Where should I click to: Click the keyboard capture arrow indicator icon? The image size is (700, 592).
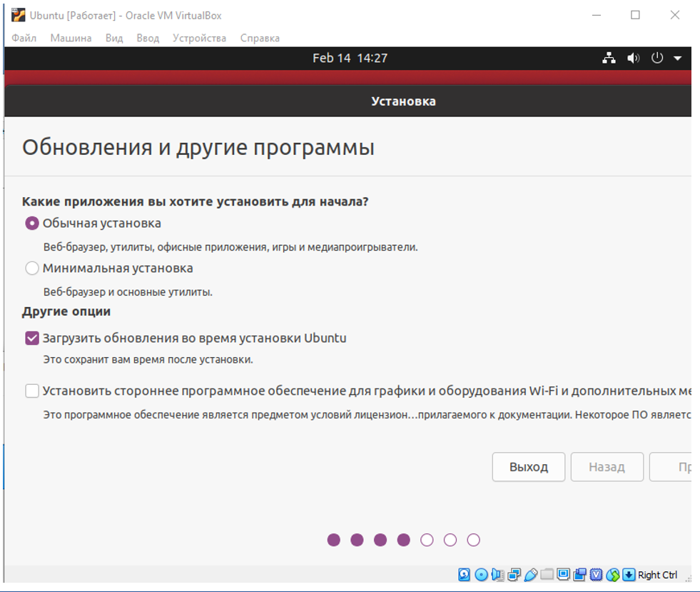click(x=629, y=575)
